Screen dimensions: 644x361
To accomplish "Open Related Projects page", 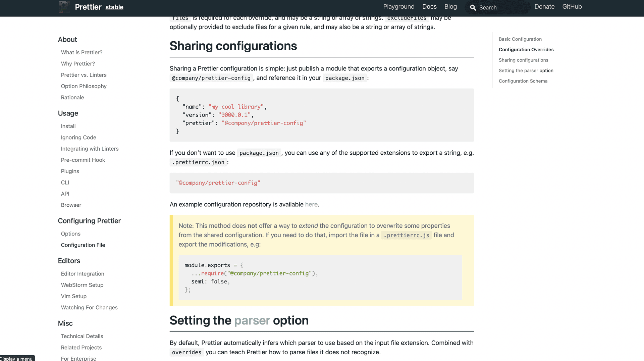I will coord(81,348).
